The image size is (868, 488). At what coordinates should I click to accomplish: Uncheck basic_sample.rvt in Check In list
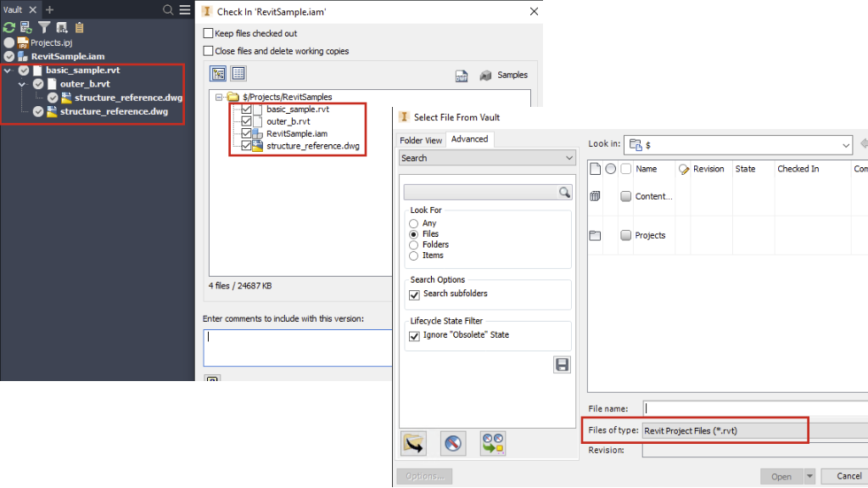[x=246, y=109]
